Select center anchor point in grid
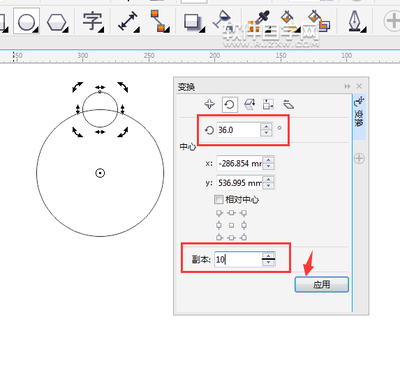Viewport: 400px width, 367px height. coord(231,225)
